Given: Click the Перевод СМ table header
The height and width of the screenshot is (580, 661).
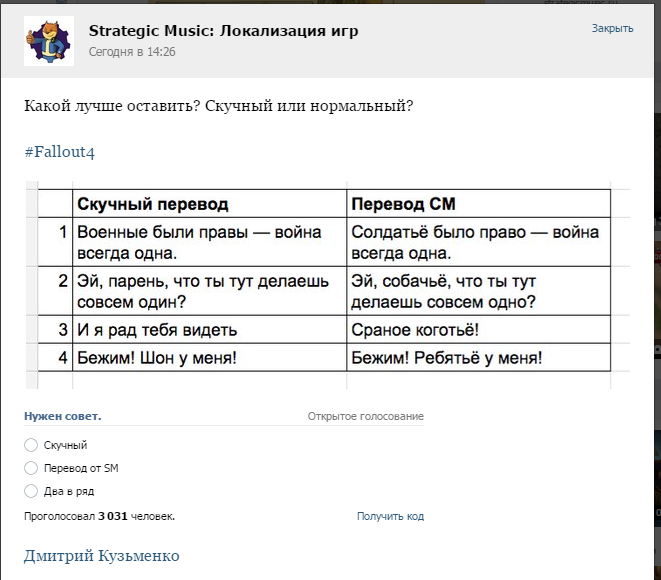Looking at the screenshot, I should click(x=478, y=204).
